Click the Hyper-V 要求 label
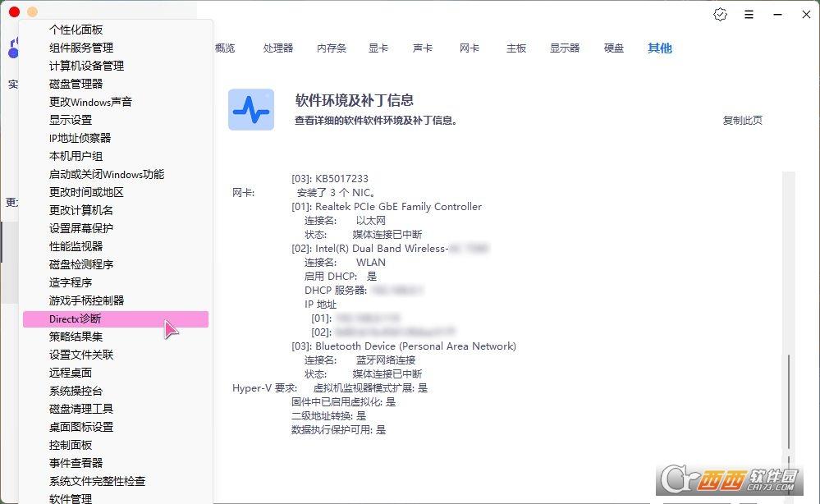The image size is (820, 504). click(264, 388)
